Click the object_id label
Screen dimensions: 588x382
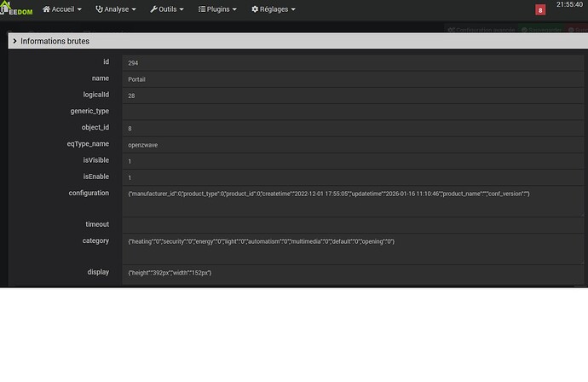[x=95, y=128]
